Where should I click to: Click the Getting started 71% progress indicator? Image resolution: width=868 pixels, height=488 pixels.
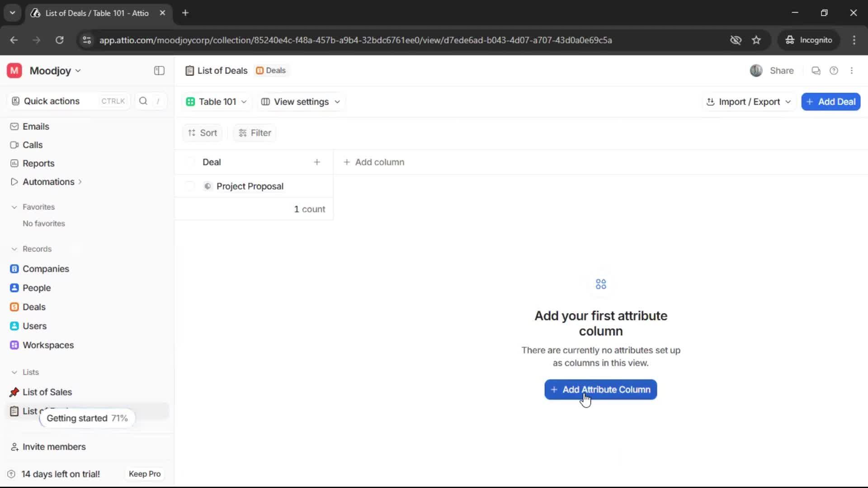[x=87, y=418]
